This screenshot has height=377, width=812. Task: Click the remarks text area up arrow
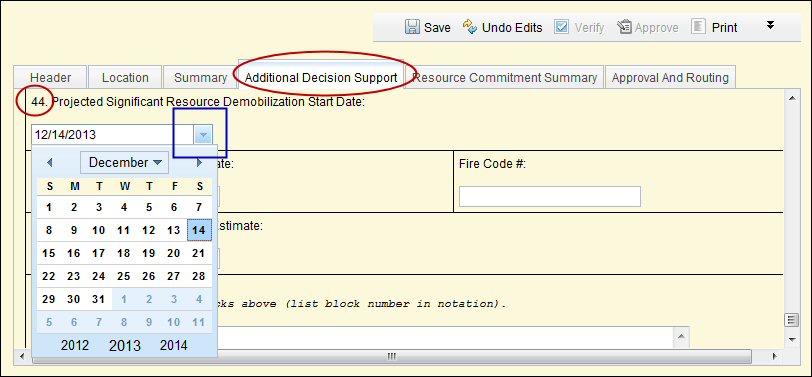681,336
